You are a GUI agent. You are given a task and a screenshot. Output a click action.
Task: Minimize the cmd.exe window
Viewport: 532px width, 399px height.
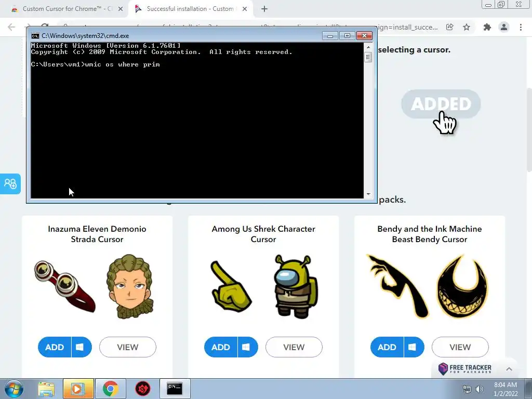330,36
